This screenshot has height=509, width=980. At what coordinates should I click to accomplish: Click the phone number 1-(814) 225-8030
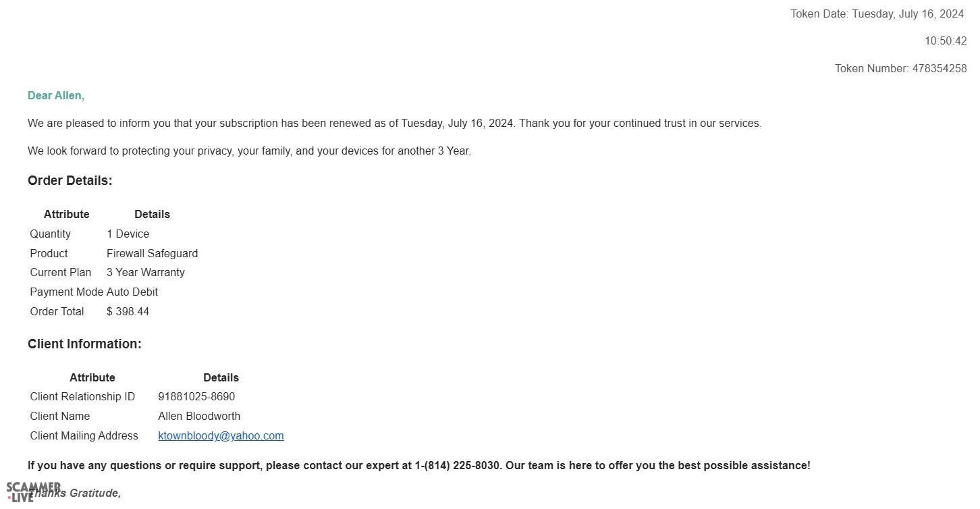coord(458,466)
